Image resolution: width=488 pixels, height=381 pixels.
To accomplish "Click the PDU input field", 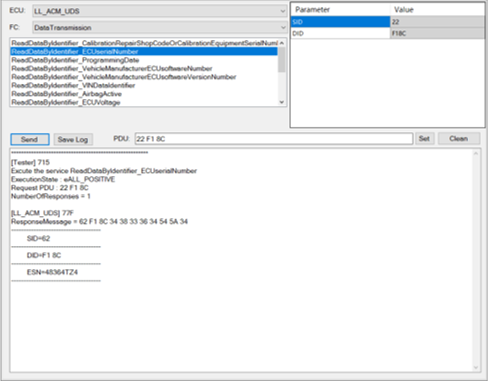I will click(274, 139).
